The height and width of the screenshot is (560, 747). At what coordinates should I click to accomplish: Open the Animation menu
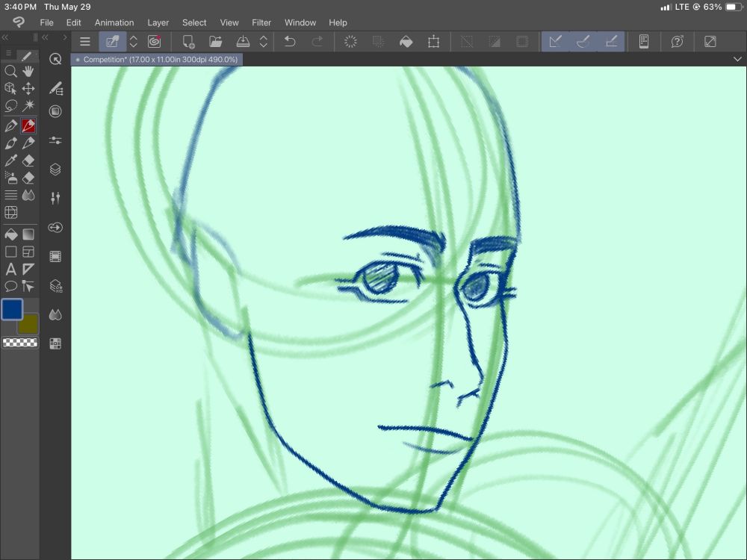tap(114, 22)
